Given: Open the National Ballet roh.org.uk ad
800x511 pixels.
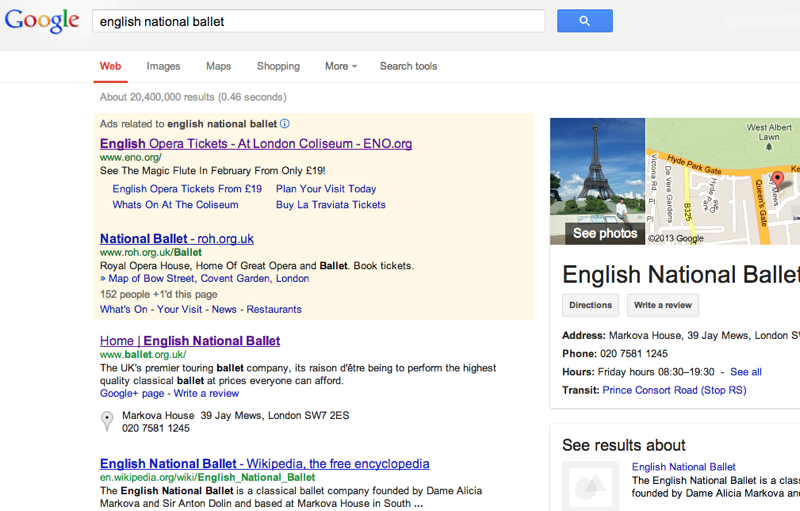Looking at the screenshot, I should (177, 239).
